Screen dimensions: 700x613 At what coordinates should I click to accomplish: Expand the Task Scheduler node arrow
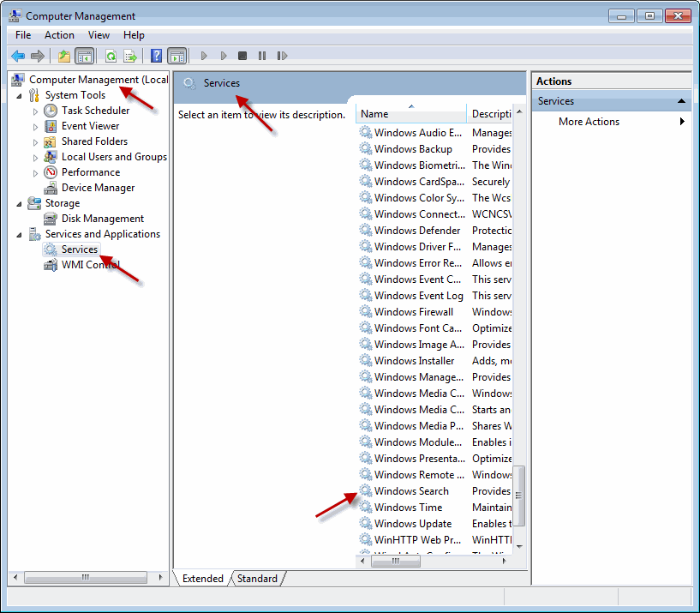[x=35, y=111]
